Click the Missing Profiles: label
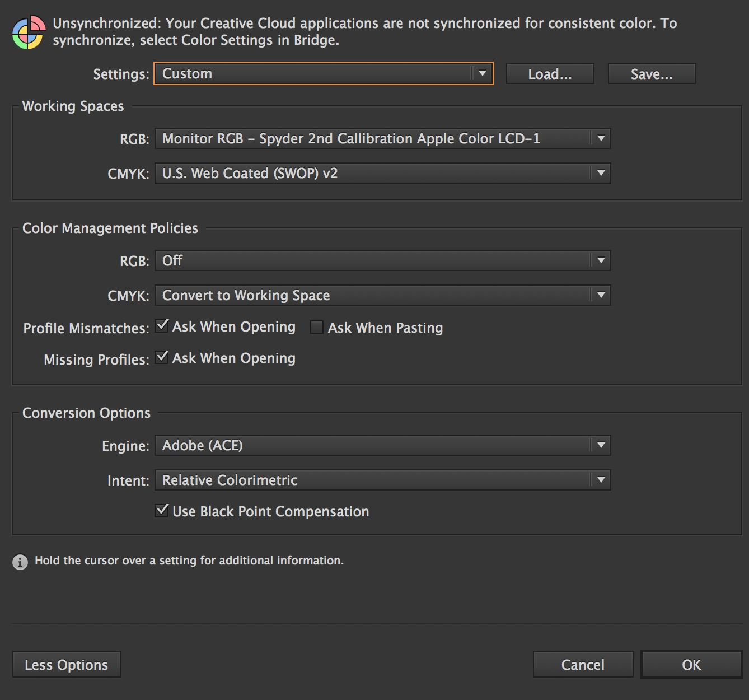The width and height of the screenshot is (749, 700). pyautogui.click(x=96, y=360)
